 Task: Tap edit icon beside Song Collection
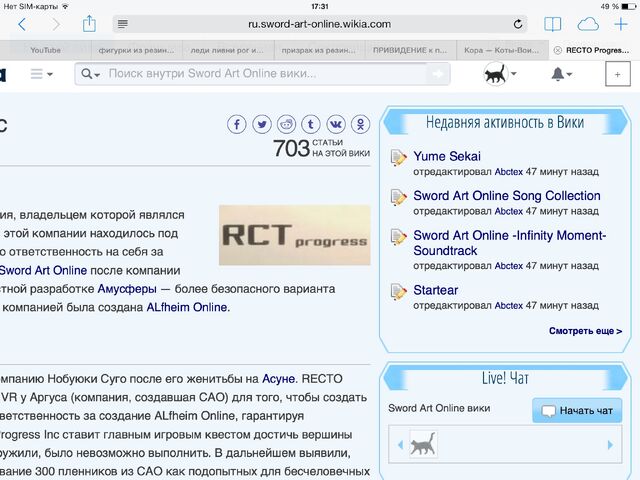pyautogui.click(x=398, y=197)
